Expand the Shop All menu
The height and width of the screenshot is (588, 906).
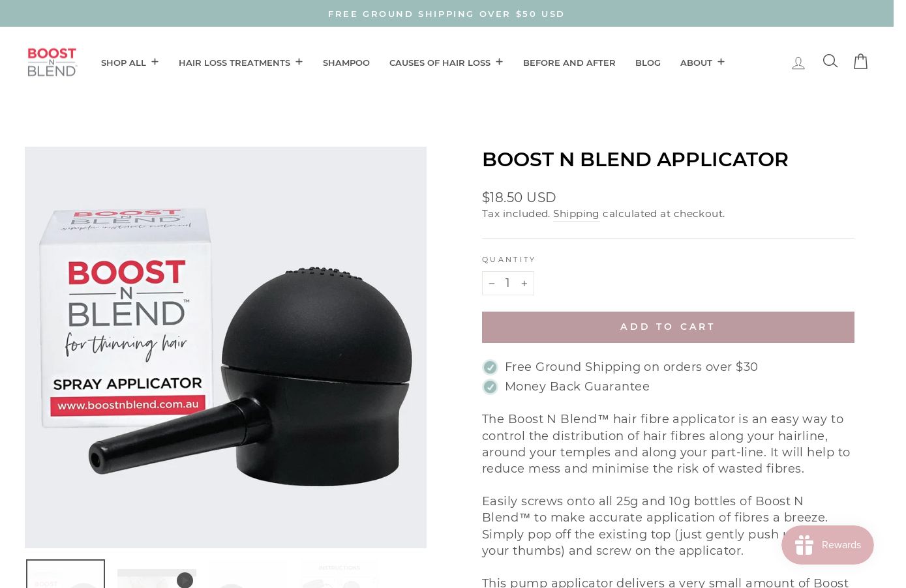[x=130, y=63]
